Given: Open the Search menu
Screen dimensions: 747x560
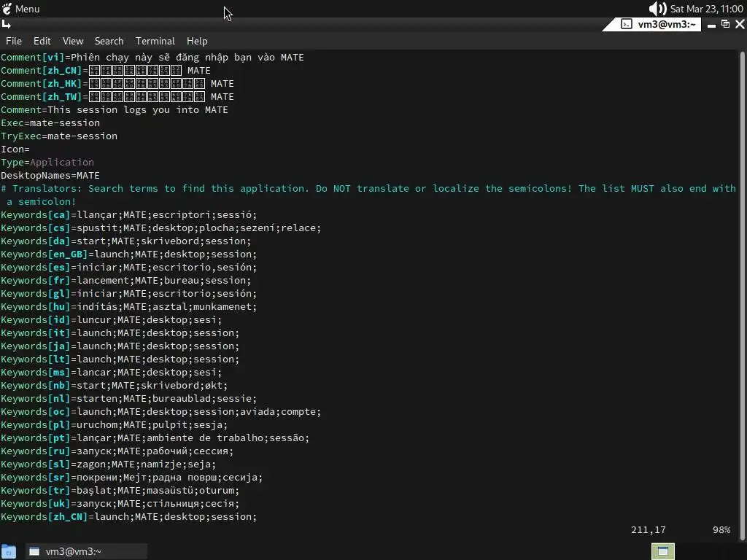Looking at the screenshot, I should tap(109, 41).
